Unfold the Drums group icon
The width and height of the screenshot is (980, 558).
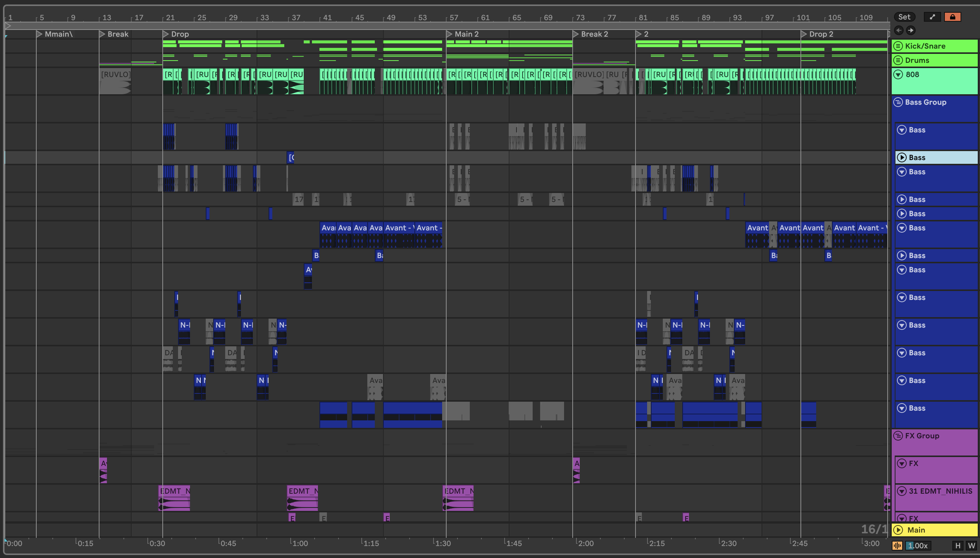[898, 60]
